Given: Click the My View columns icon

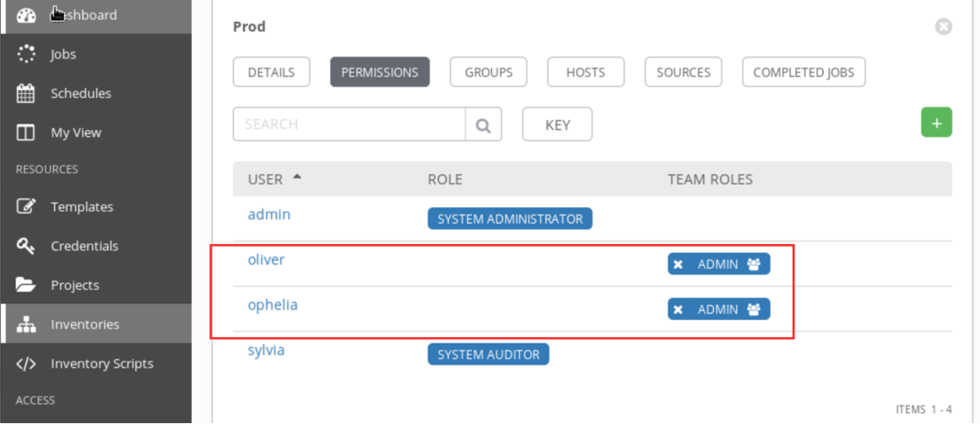Looking at the screenshot, I should click(25, 133).
